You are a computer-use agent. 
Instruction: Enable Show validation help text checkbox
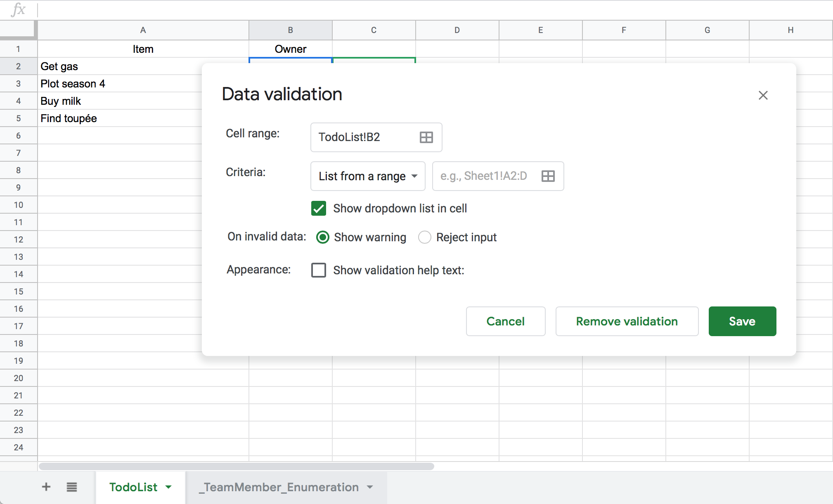tap(319, 270)
